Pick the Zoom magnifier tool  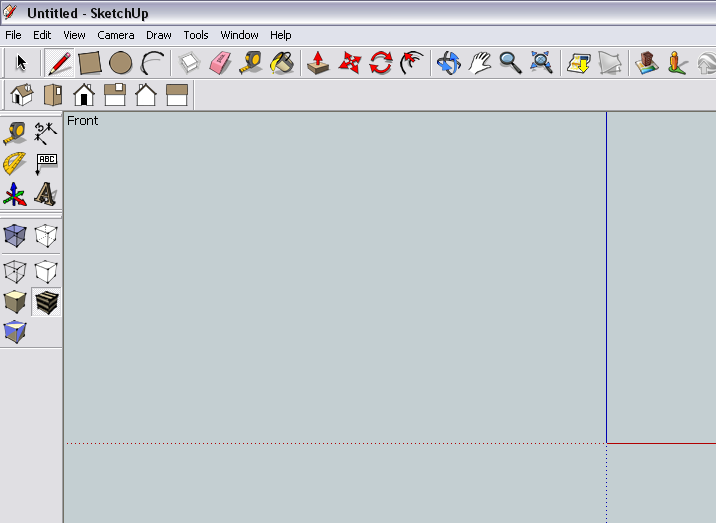(511, 63)
